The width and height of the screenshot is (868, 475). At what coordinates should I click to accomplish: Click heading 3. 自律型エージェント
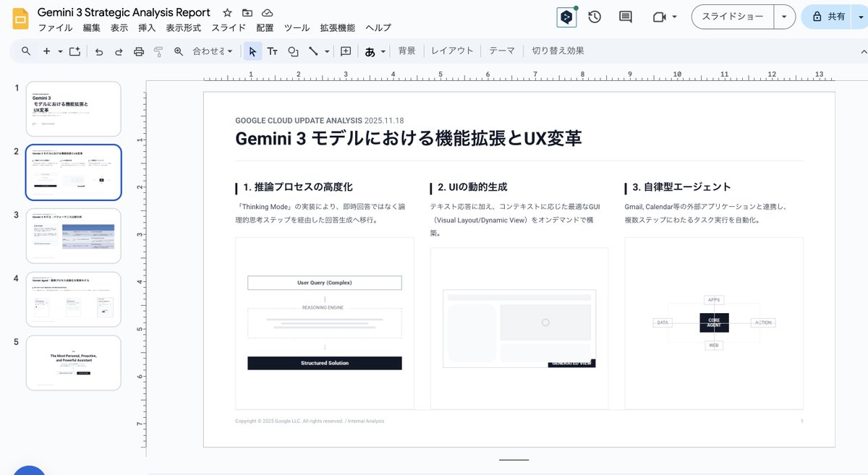681,187
